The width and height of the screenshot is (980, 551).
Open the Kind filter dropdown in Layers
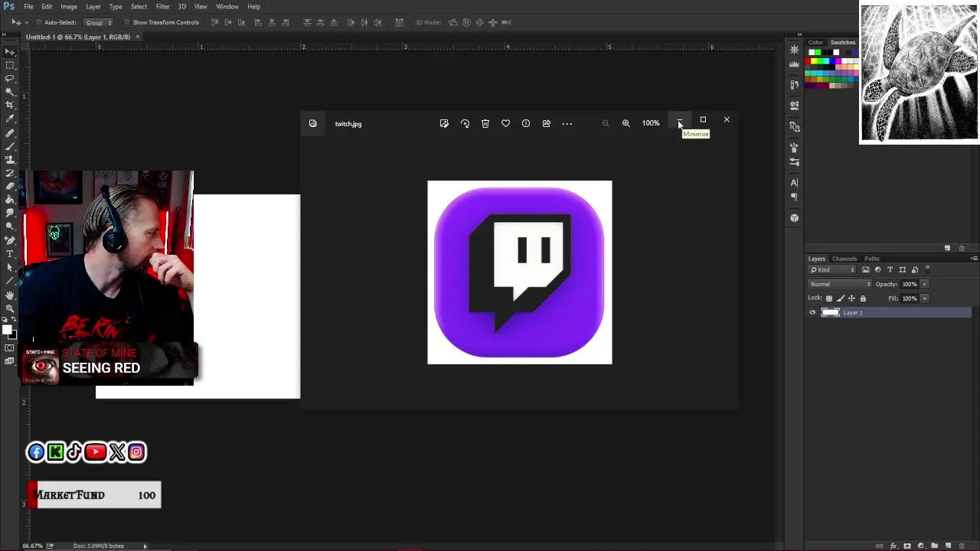pos(832,269)
